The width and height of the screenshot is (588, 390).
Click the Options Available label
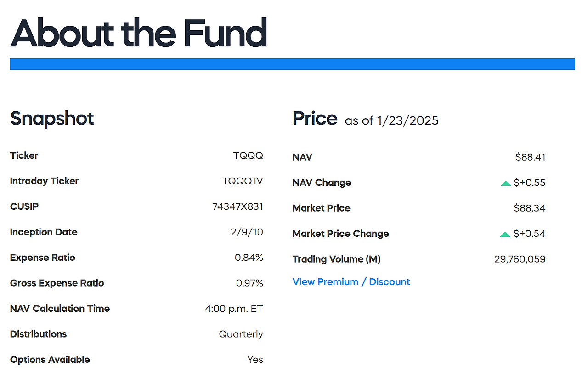tap(50, 360)
